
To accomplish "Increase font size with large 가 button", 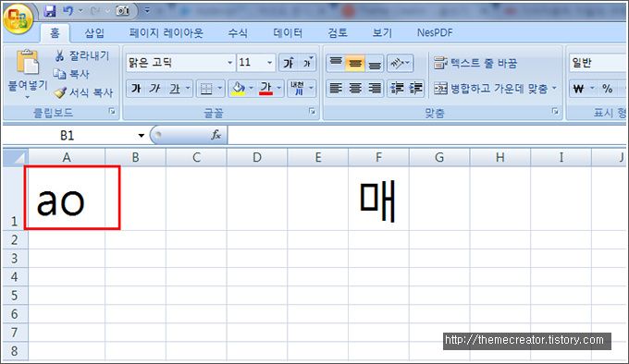I will click(288, 63).
